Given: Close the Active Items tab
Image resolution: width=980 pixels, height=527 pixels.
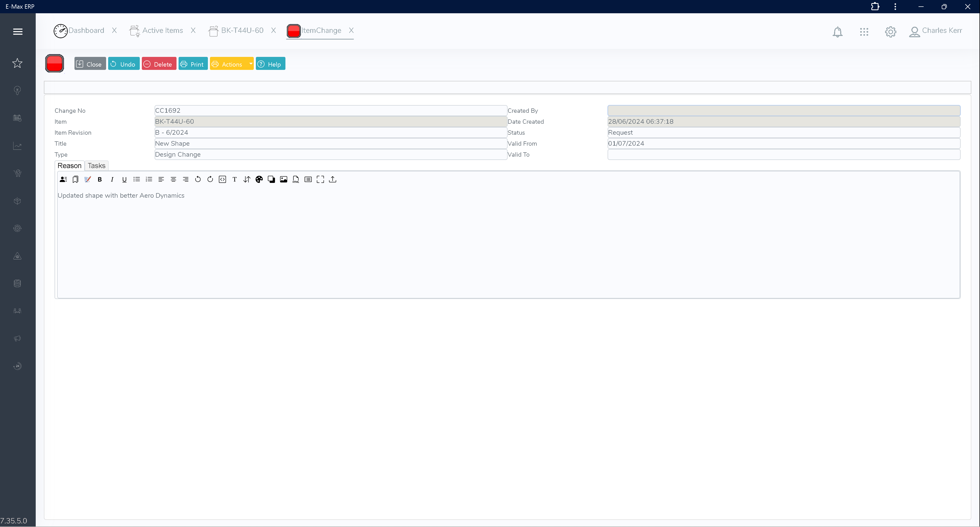Looking at the screenshot, I should coord(193,31).
